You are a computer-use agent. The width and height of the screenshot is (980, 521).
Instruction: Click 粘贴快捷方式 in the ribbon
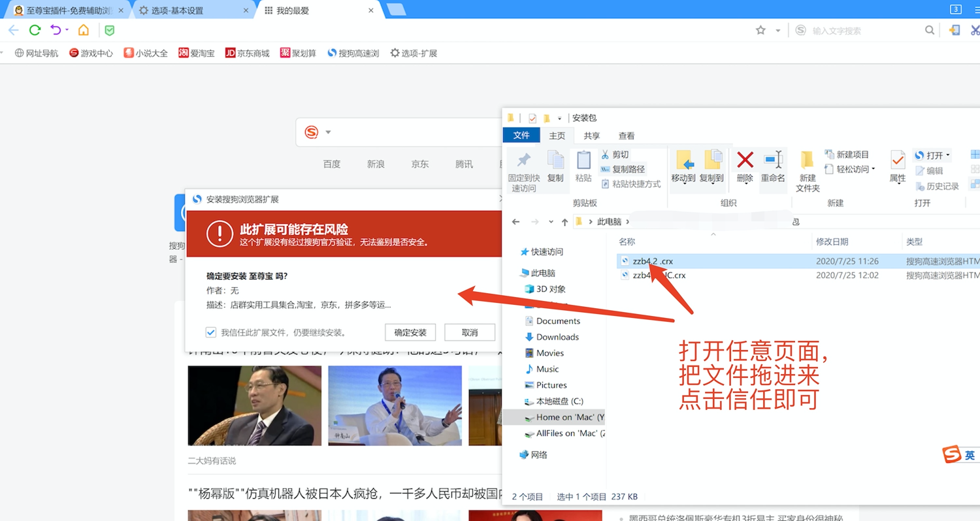(630, 184)
